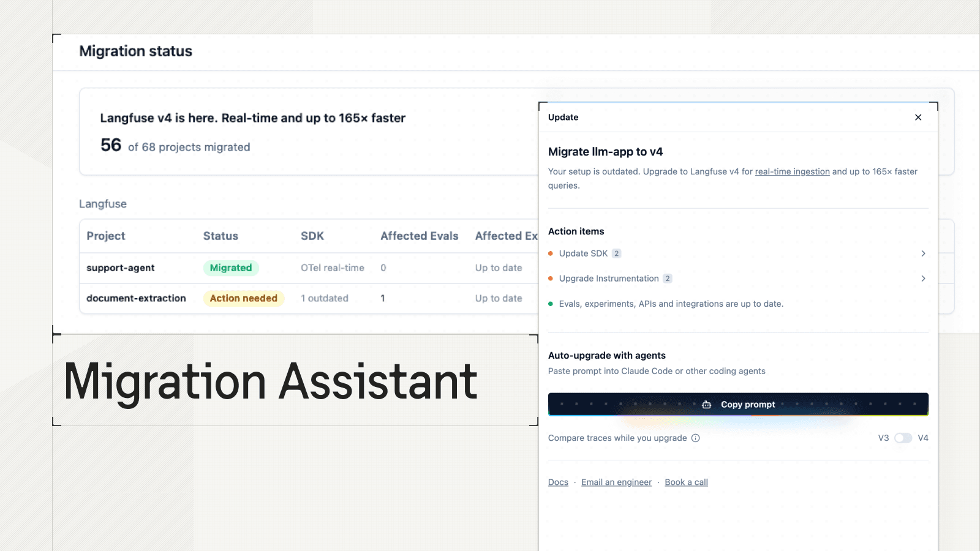Click the Status column header
This screenshot has width=980, height=551.
pos(221,236)
